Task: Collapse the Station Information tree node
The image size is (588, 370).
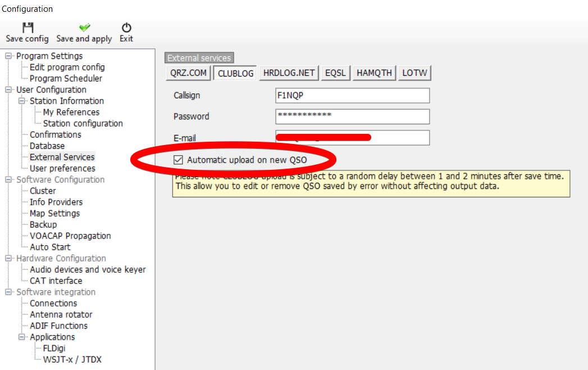Action: pos(22,101)
